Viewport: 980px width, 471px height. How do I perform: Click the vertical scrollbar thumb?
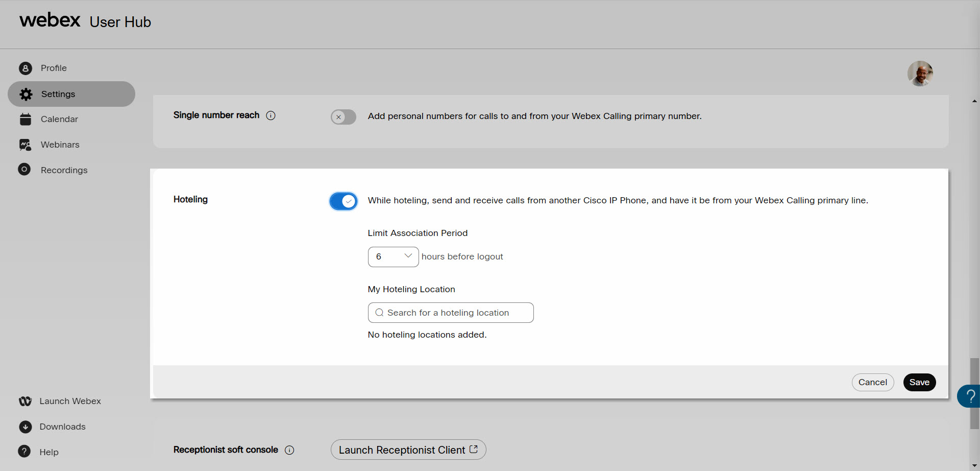click(x=975, y=393)
